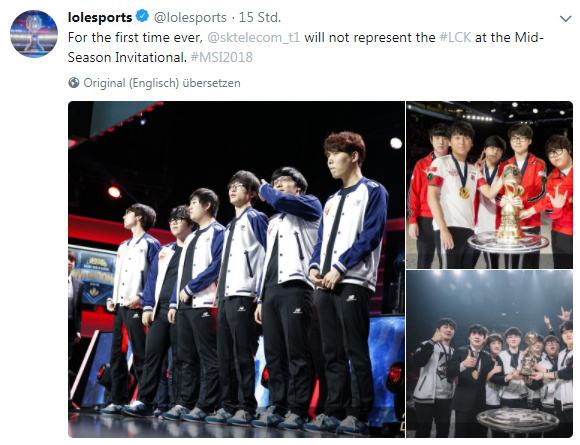Image resolution: width=580 pixels, height=445 pixels.
Task: Click the golden trophy in red-jersey photo
Action: tap(510, 202)
